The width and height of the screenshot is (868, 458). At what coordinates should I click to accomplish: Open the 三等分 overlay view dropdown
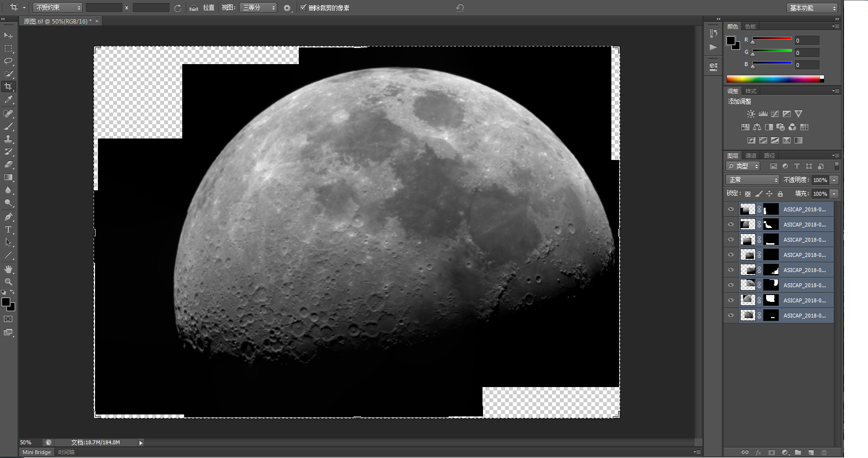point(258,8)
